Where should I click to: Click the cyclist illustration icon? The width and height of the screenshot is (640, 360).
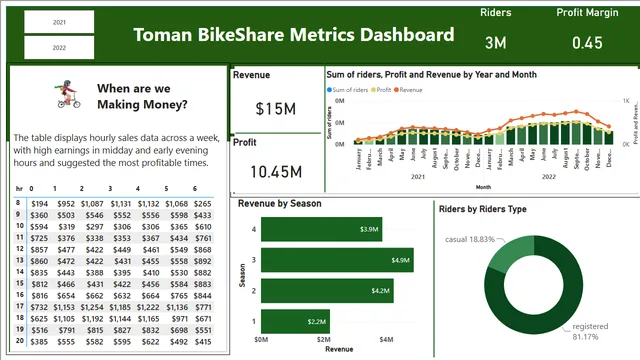pyautogui.click(x=67, y=94)
